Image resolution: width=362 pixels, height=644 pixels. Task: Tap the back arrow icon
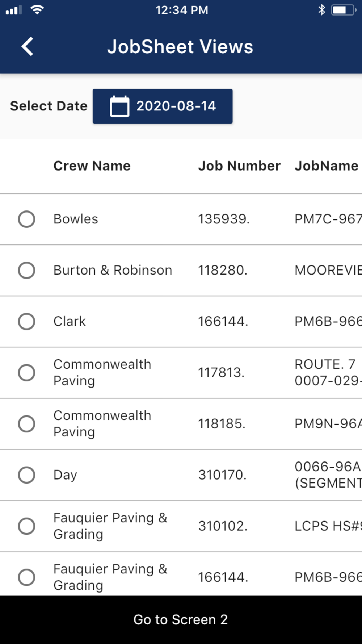pyautogui.click(x=28, y=47)
